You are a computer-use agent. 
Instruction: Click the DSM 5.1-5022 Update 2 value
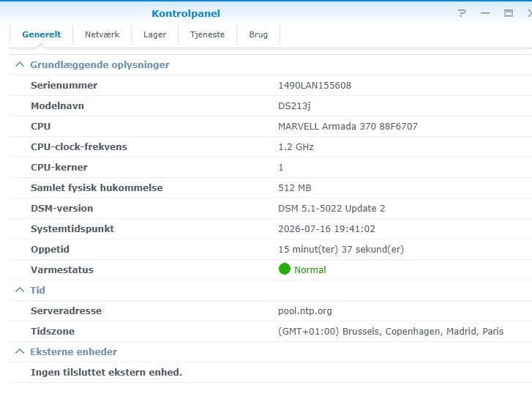click(331, 209)
